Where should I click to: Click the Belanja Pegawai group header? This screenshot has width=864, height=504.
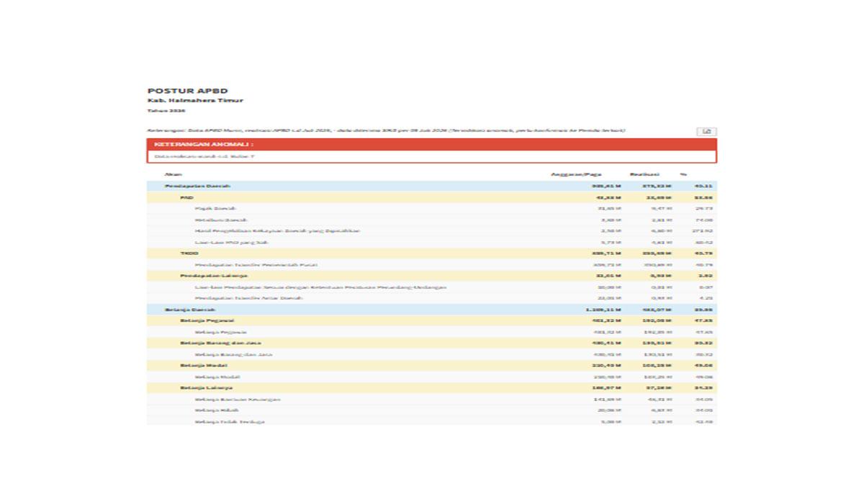(431, 321)
